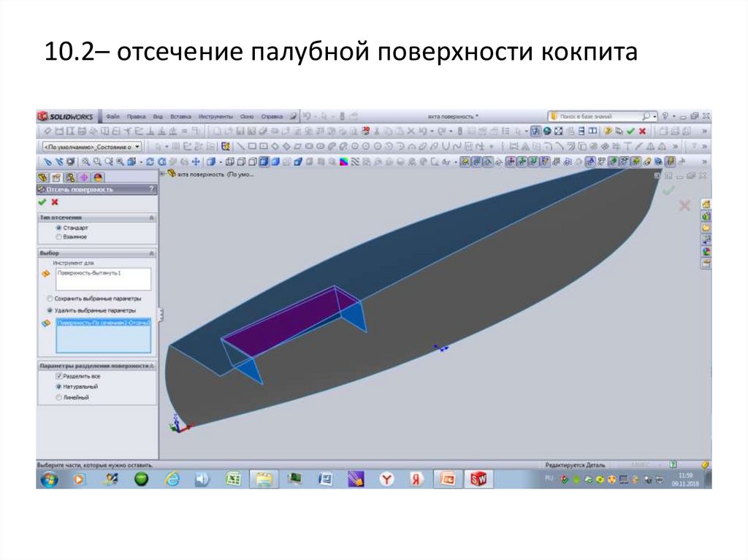Open ConfigurationManager tab
The image size is (748, 560).
click(70, 177)
